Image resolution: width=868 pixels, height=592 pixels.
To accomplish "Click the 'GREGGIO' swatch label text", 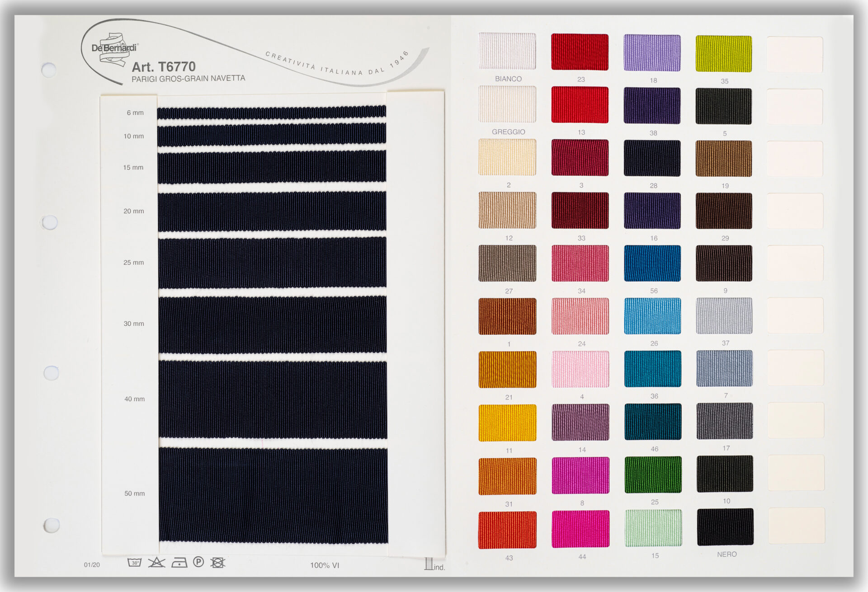I will (x=509, y=132).
